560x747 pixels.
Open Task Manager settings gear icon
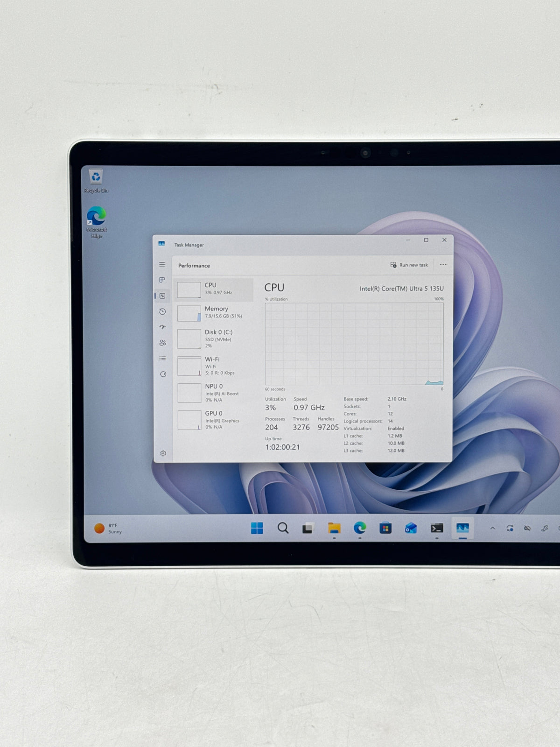[163, 453]
